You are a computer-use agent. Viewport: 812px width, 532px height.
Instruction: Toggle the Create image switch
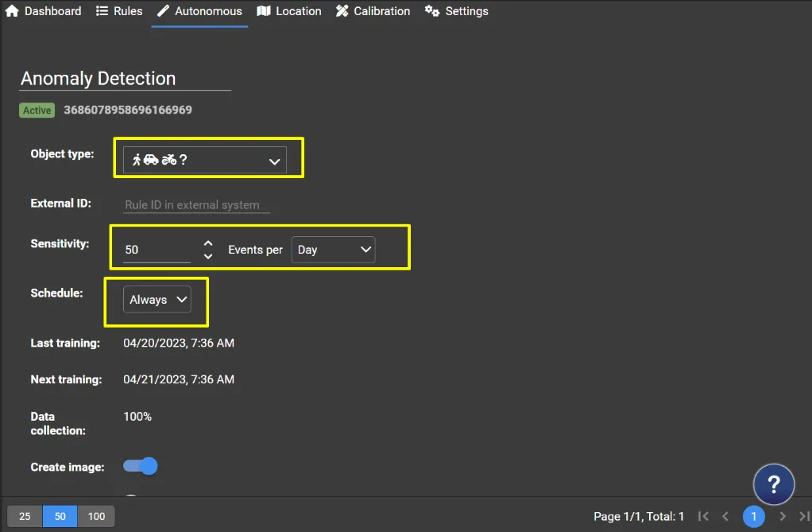(141, 466)
